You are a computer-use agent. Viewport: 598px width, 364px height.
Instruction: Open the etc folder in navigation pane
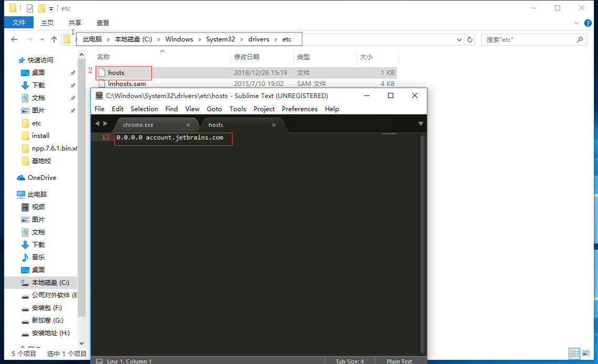pos(36,123)
